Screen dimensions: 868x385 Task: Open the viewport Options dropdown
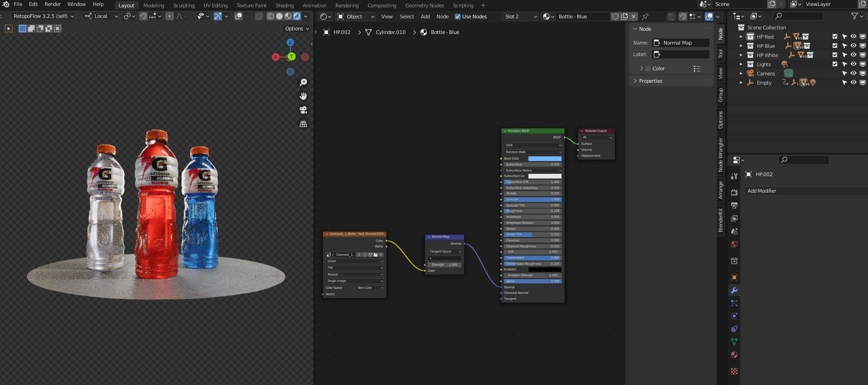(x=297, y=29)
